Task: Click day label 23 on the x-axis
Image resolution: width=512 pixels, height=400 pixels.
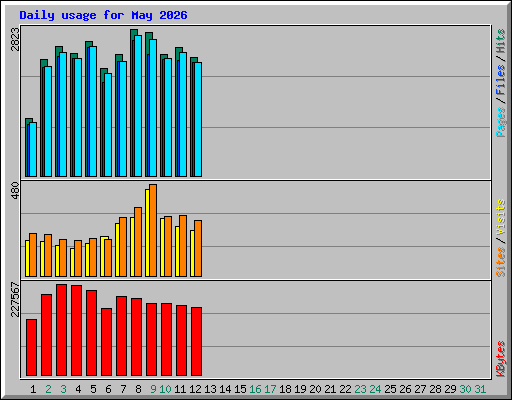Action: [360, 389]
